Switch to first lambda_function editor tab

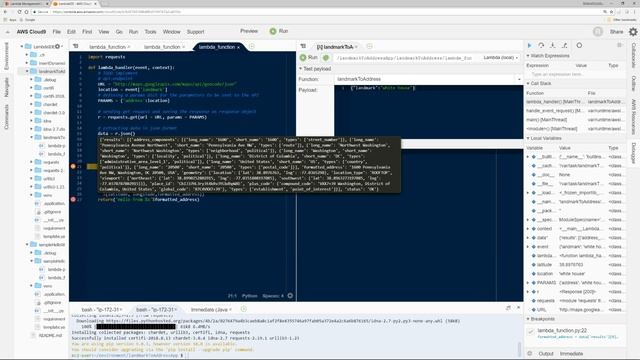pos(107,47)
